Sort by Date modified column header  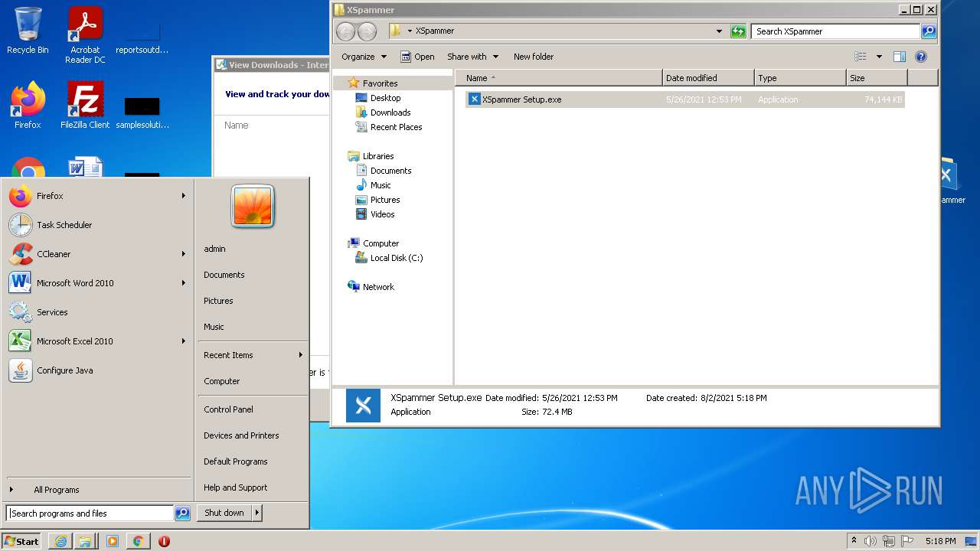point(708,78)
